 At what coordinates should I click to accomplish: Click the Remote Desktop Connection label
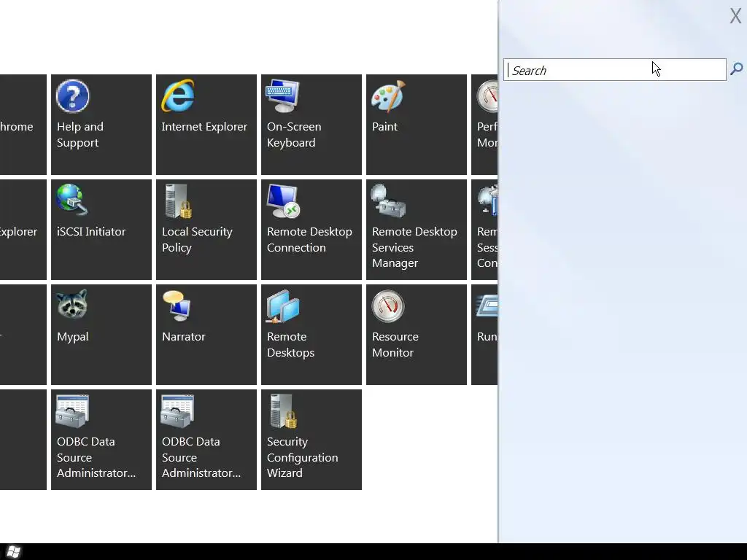[309, 239]
